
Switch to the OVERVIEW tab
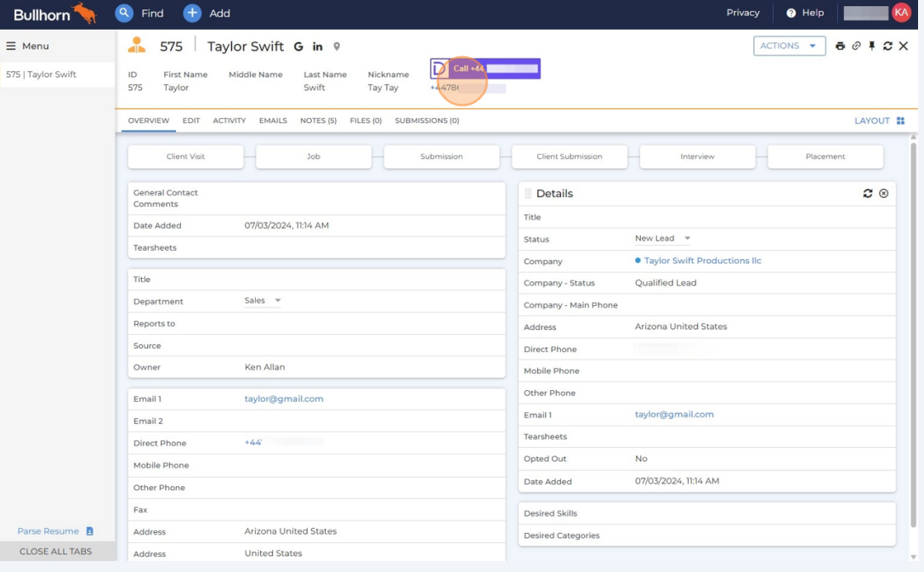149,120
